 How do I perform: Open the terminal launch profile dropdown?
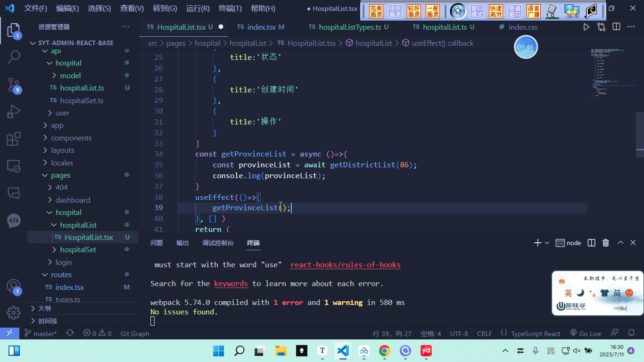click(547, 243)
